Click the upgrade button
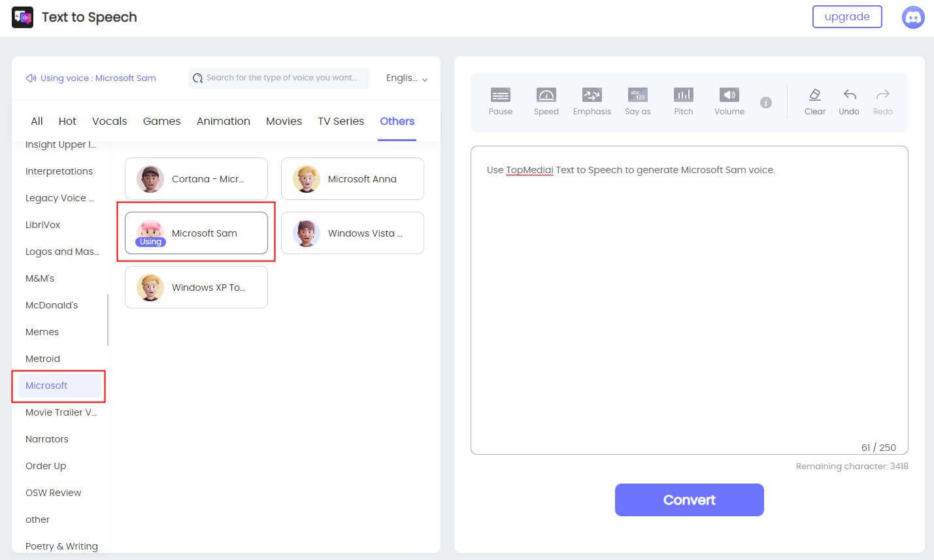This screenshot has width=934, height=560. [847, 17]
